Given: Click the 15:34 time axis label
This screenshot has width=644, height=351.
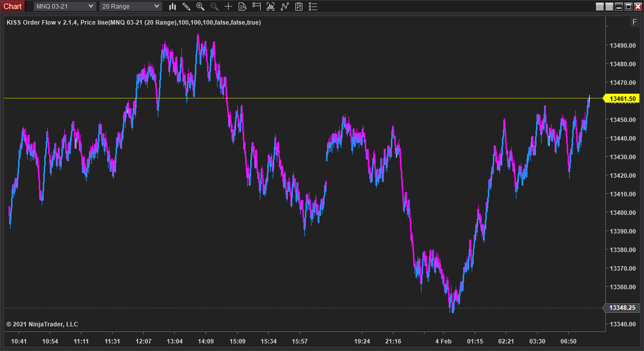Looking at the screenshot, I should 268,341.
